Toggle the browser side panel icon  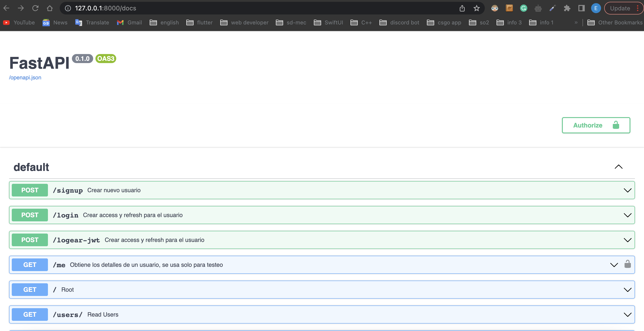581,8
